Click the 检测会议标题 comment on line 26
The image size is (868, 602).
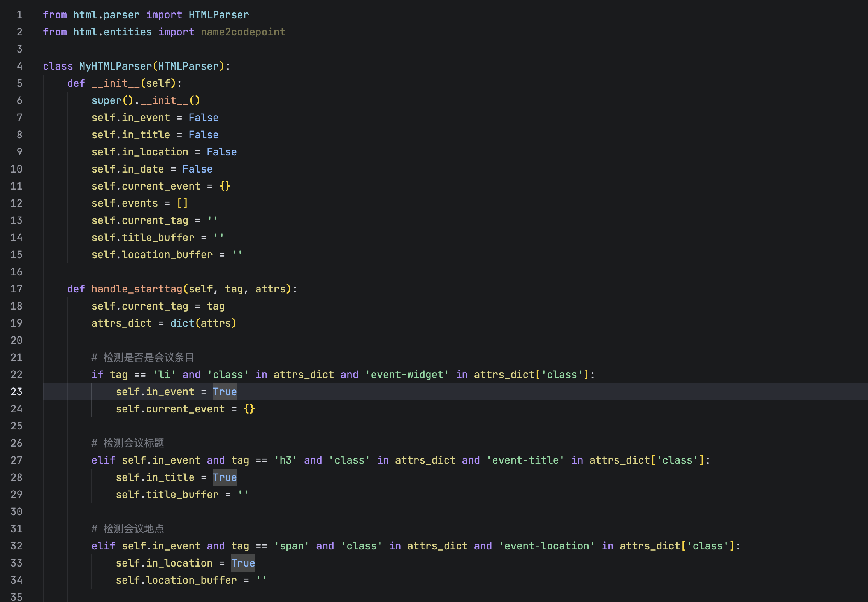click(128, 443)
